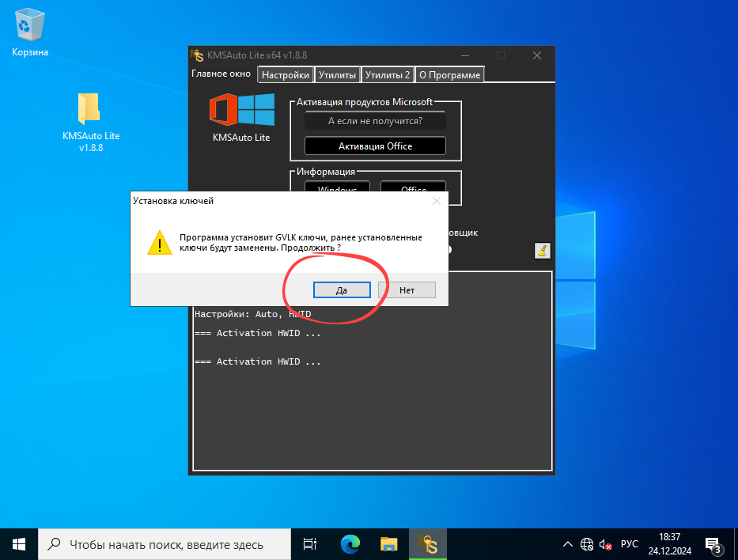Click the network globe in the system tray

pos(586,544)
